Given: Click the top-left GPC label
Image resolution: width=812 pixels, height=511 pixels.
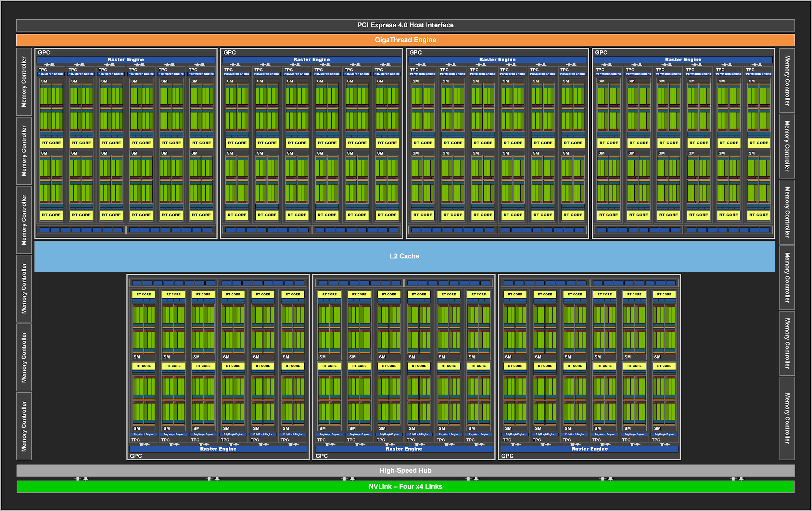Looking at the screenshot, I should pyautogui.click(x=44, y=53).
